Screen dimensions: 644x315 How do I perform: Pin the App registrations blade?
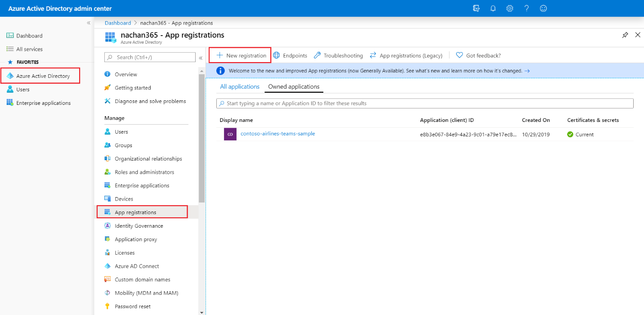point(625,35)
